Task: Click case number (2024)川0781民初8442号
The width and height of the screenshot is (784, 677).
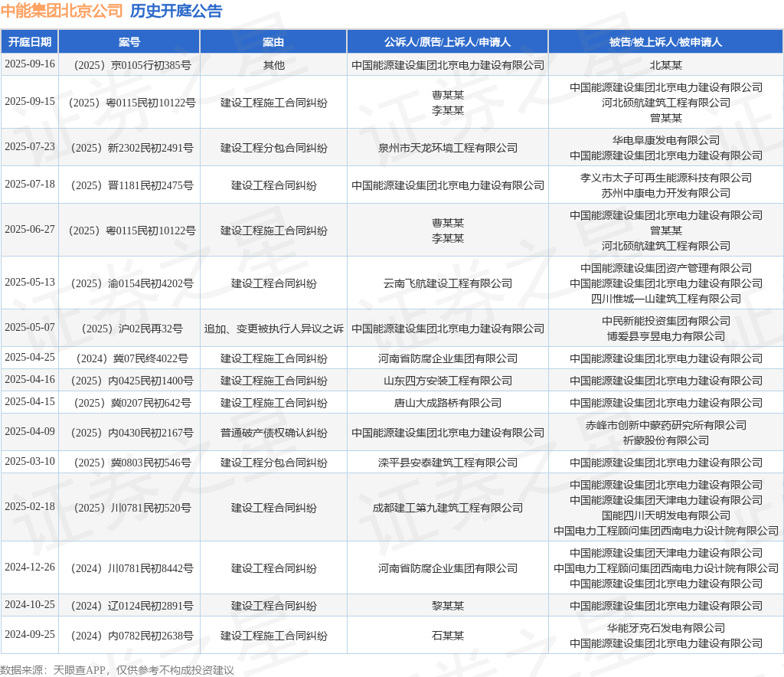Action: point(129,568)
